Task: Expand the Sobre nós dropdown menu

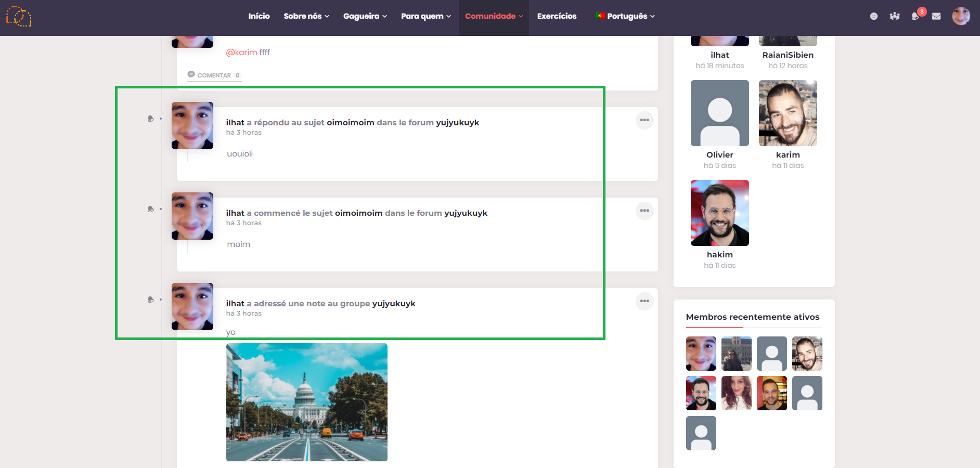Action: [x=306, y=16]
